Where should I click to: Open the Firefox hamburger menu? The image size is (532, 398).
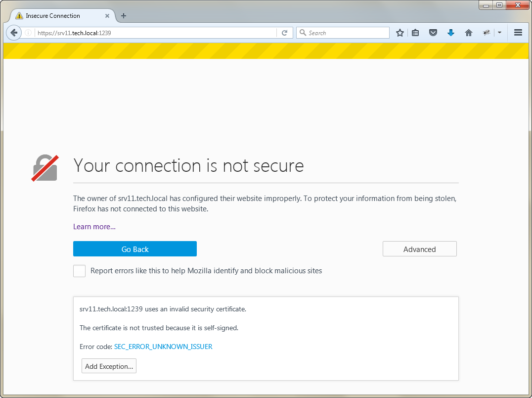tap(518, 33)
